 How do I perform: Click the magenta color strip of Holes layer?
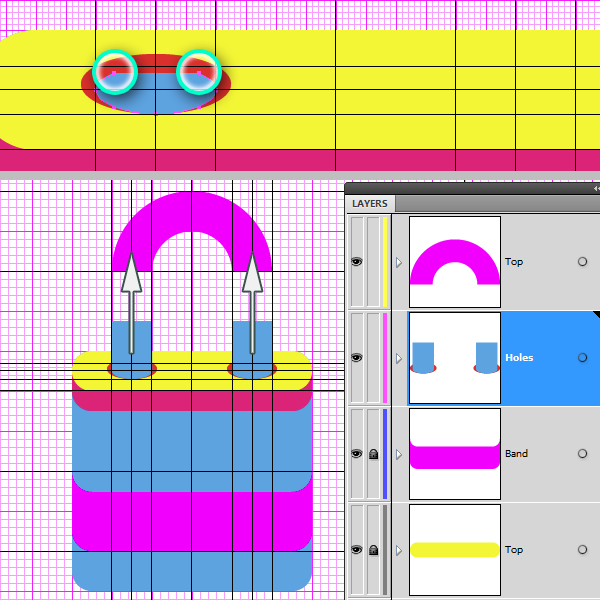tap(385, 358)
